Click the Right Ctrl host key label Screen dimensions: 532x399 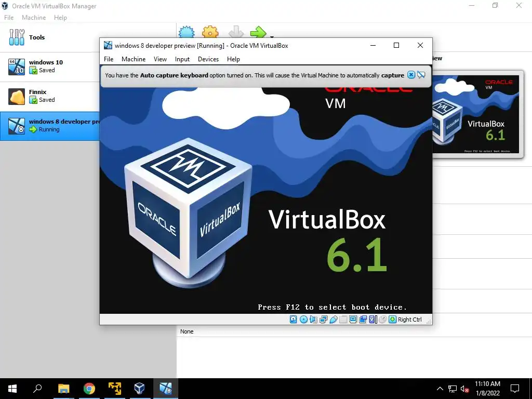tap(409, 320)
